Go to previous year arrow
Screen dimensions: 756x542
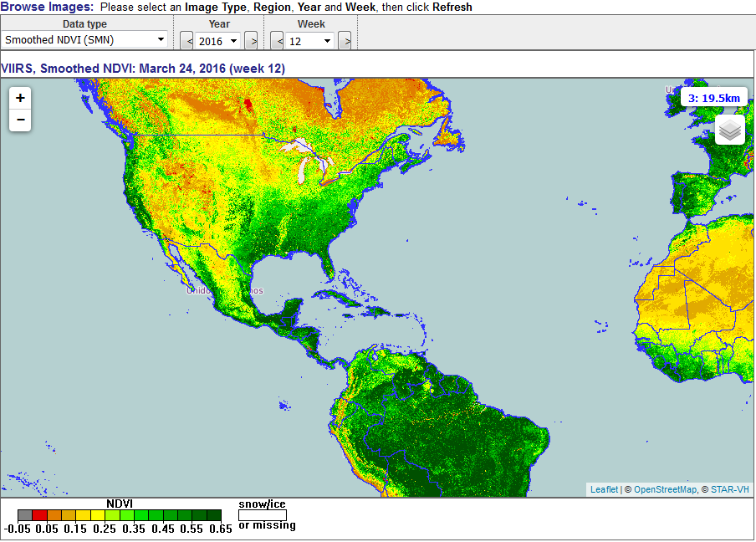(x=187, y=40)
